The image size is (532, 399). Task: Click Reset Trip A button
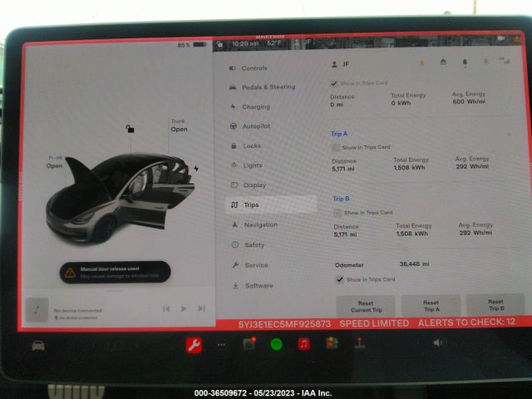[x=431, y=305]
